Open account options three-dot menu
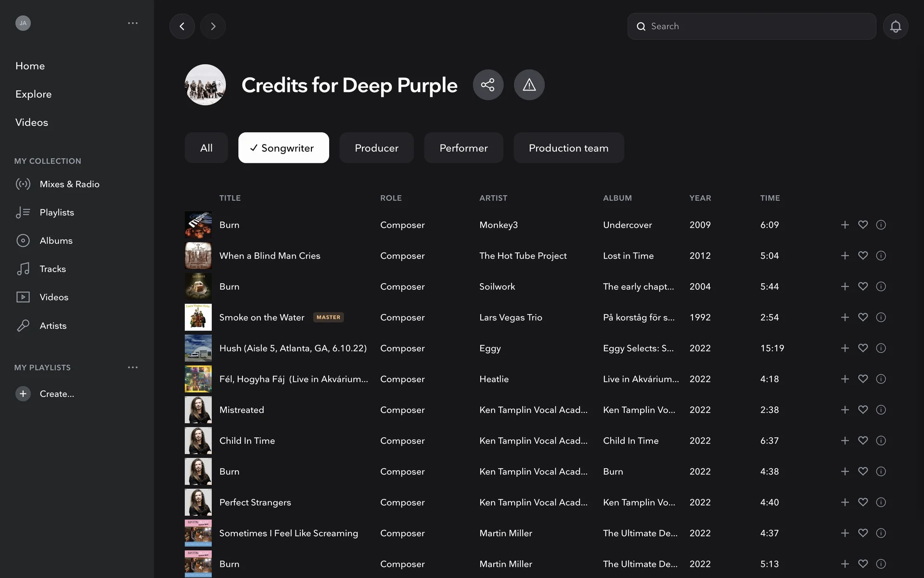924x578 pixels. 133,23
